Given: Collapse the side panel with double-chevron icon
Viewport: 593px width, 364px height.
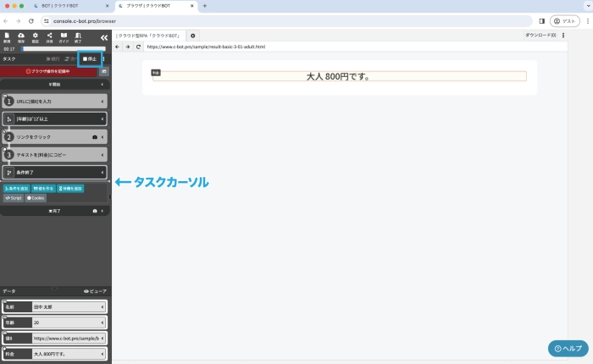Looking at the screenshot, I should 103,37.
